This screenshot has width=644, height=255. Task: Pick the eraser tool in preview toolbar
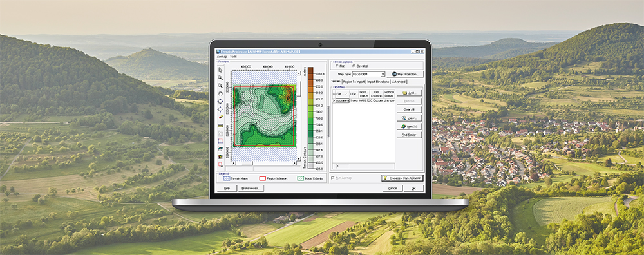tap(220, 117)
